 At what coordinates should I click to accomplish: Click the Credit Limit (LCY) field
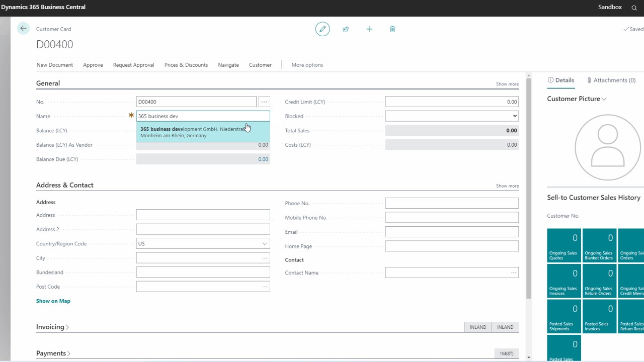(x=452, y=102)
